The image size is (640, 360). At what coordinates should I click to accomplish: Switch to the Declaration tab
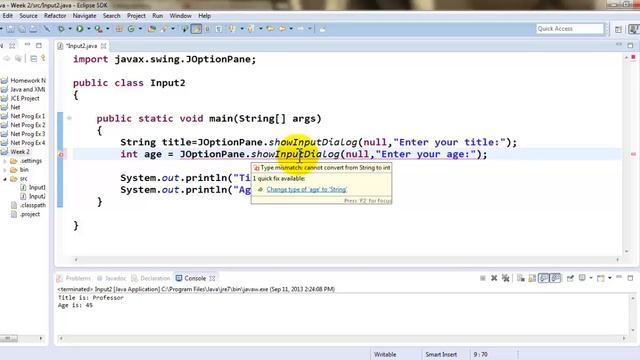pyautogui.click(x=151, y=278)
